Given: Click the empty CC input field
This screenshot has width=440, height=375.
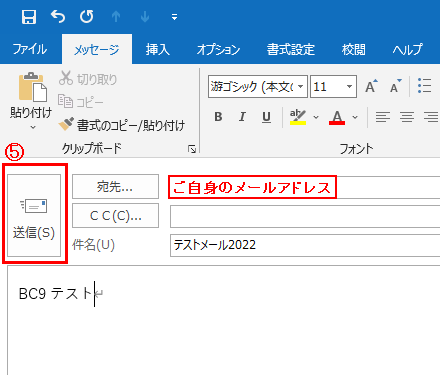Looking at the screenshot, I should 305,217.
